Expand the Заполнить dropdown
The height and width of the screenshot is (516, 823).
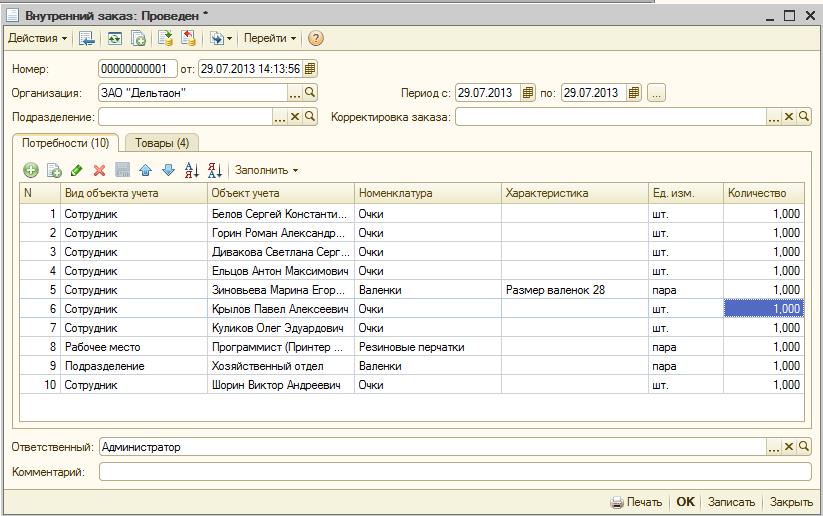[266, 170]
